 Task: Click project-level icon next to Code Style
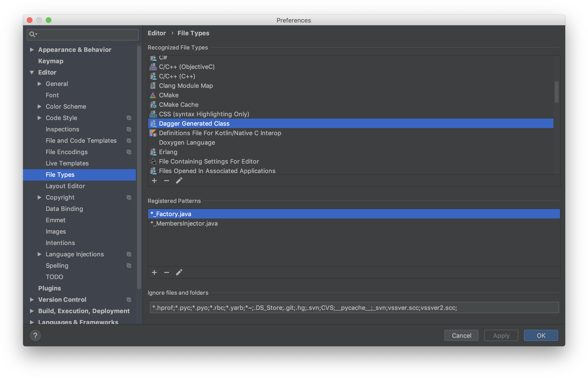tap(129, 118)
